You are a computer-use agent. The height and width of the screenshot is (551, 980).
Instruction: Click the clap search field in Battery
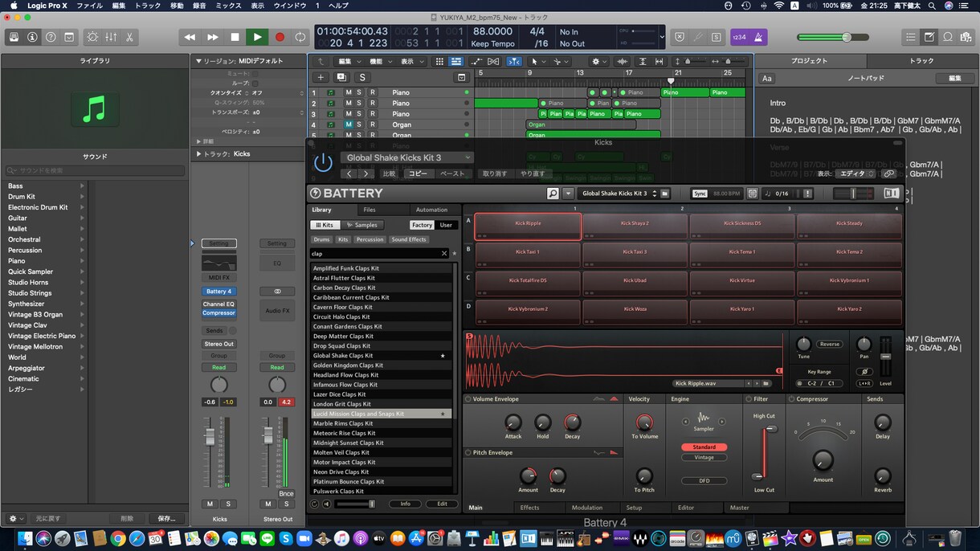[x=379, y=253]
